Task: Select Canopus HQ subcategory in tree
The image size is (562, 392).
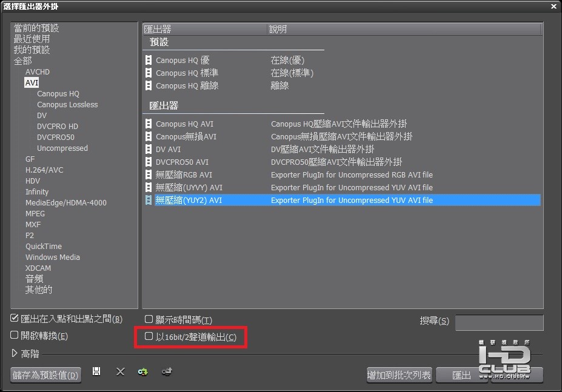Action: coord(58,94)
